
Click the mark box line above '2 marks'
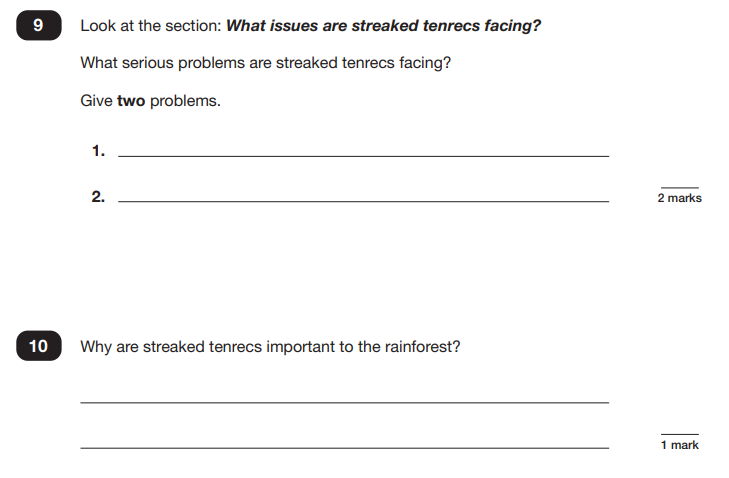tap(680, 187)
